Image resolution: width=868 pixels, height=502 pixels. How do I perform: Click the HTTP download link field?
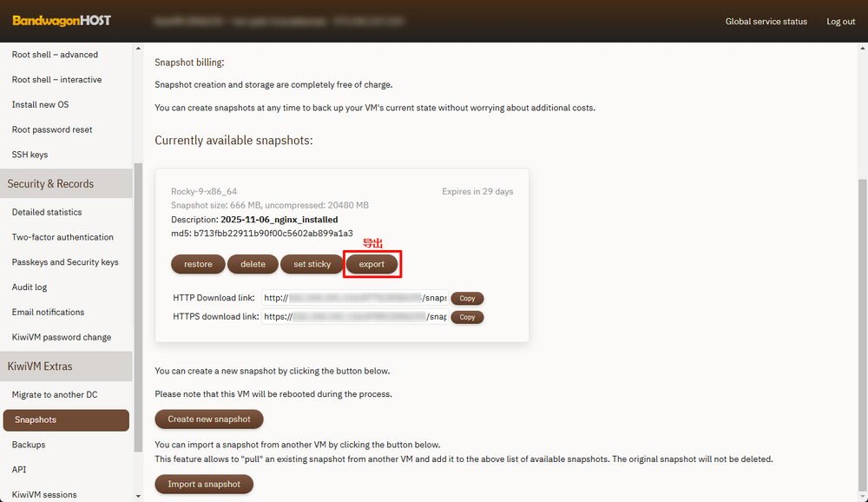click(355, 298)
